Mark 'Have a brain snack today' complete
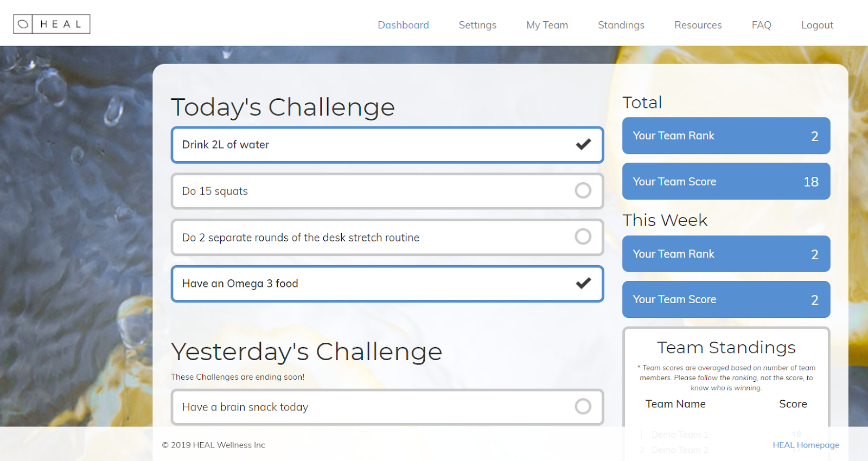This screenshot has height=461, width=868. 583,407
